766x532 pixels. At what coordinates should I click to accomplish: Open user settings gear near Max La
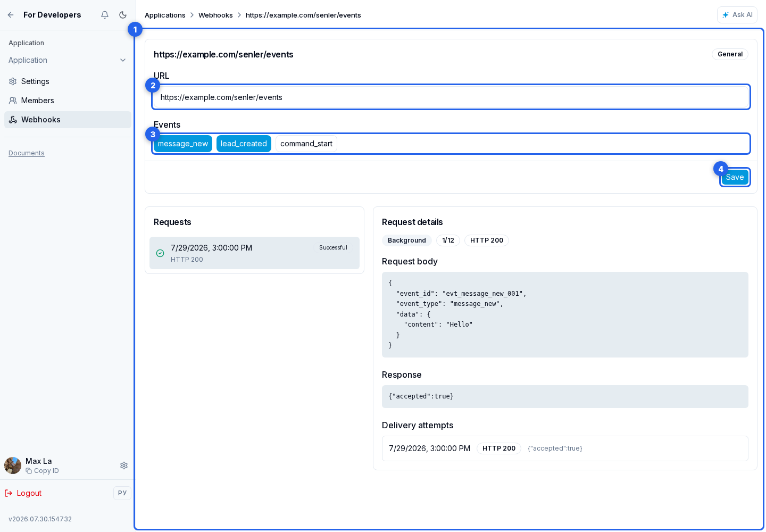tap(124, 465)
